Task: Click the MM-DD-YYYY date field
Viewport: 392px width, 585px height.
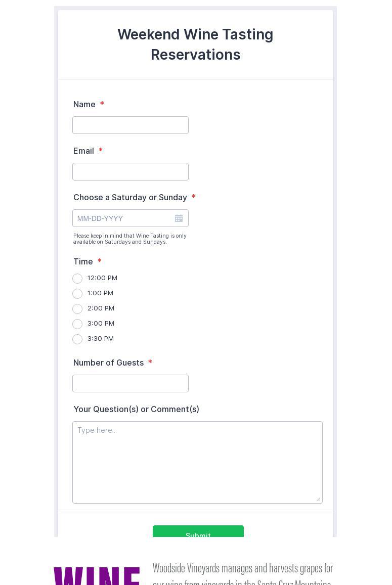Action: point(123,218)
